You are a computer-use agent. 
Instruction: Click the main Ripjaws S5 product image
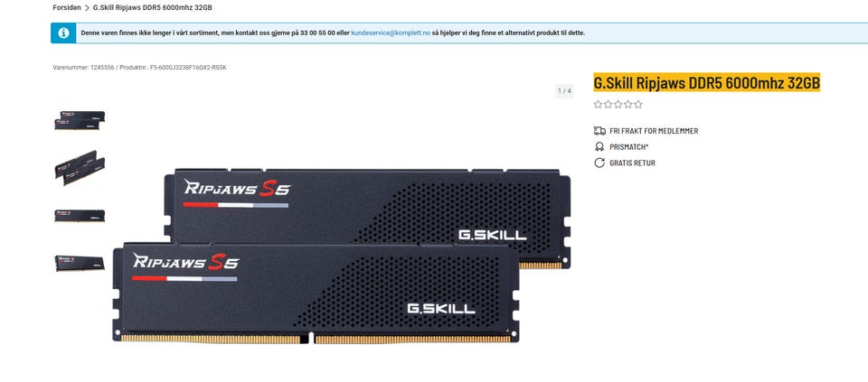coord(342,256)
